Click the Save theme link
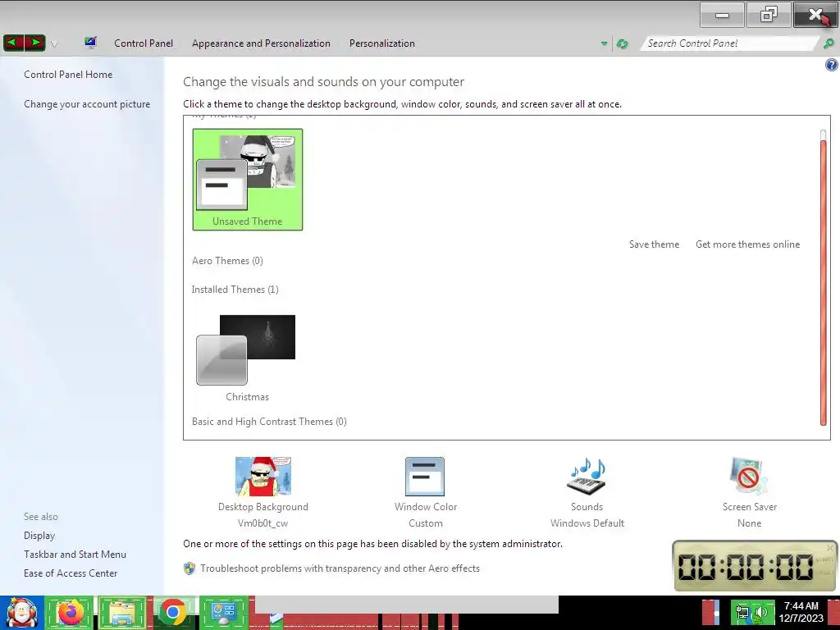 click(654, 244)
